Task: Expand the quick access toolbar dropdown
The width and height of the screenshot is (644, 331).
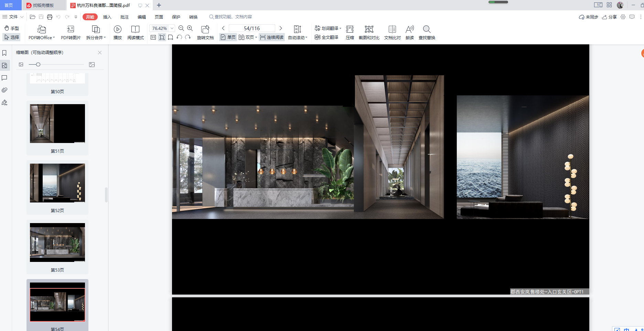Action: tap(76, 17)
